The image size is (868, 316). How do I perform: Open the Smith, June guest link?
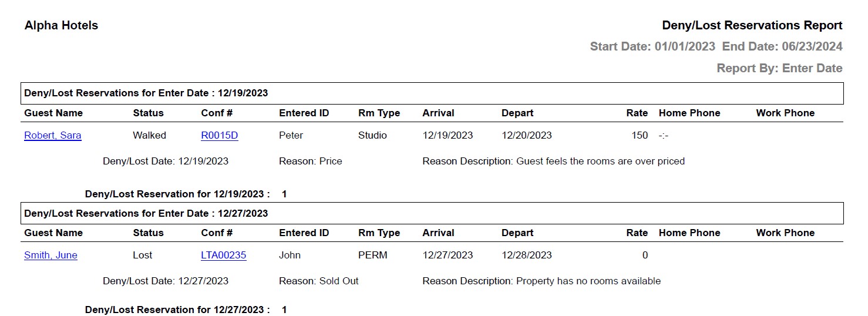click(x=51, y=256)
